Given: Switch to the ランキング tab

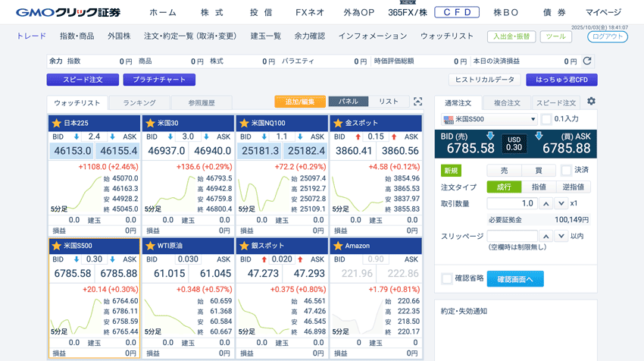Looking at the screenshot, I should [x=139, y=102].
